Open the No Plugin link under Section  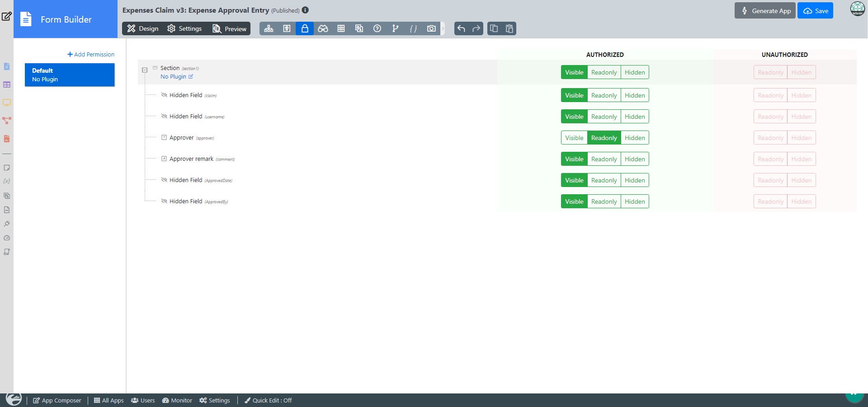(x=177, y=76)
